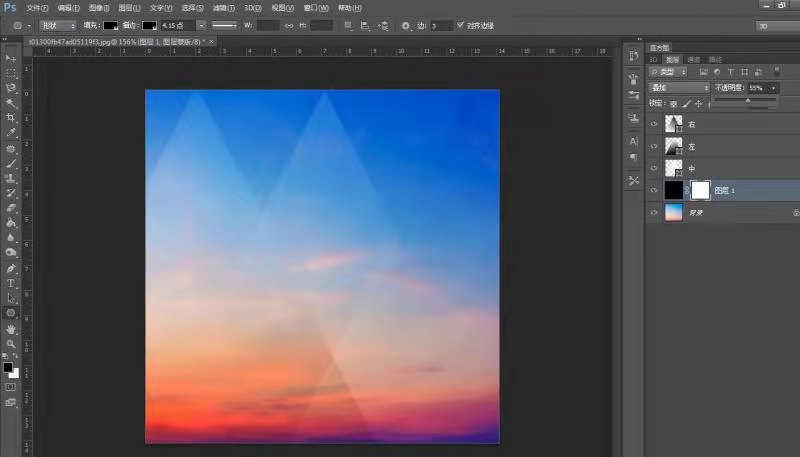Open path arrangement options icon
This screenshot has height=457, width=800.
pos(383,26)
